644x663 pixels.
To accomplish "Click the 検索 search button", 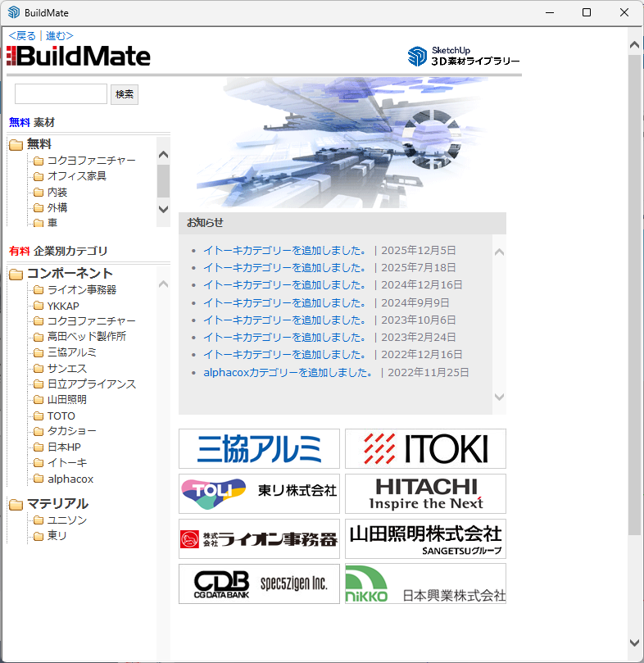I will pos(125,94).
